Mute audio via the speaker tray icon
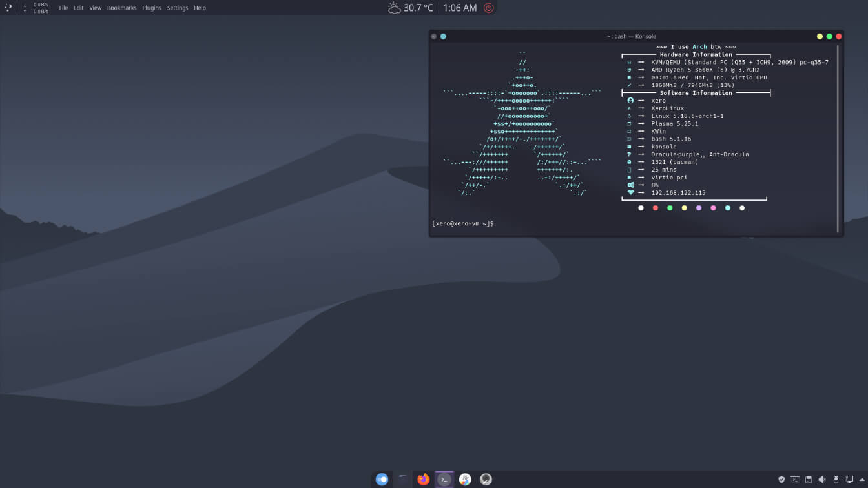This screenshot has height=488, width=868. click(822, 479)
